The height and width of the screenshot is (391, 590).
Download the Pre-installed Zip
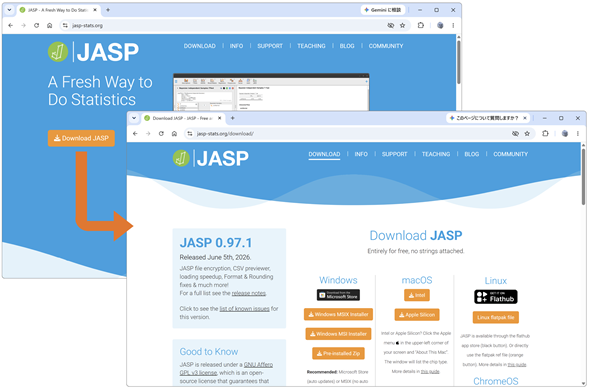(338, 353)
